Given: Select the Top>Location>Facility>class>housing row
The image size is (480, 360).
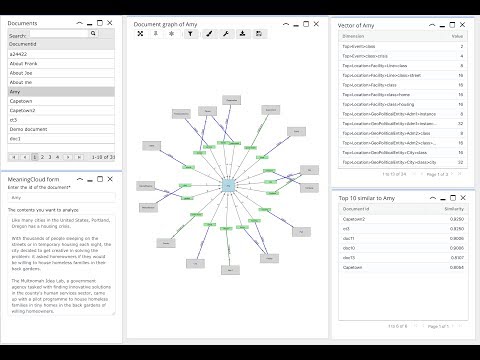Looking at the screenshot, I should (403, 104).
